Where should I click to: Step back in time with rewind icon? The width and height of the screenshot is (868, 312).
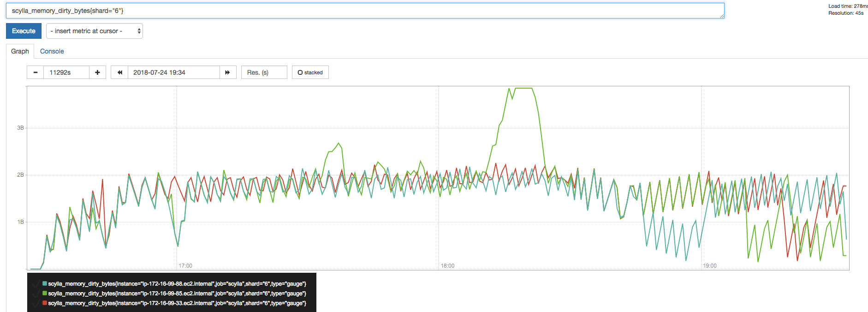coord(119,72)
